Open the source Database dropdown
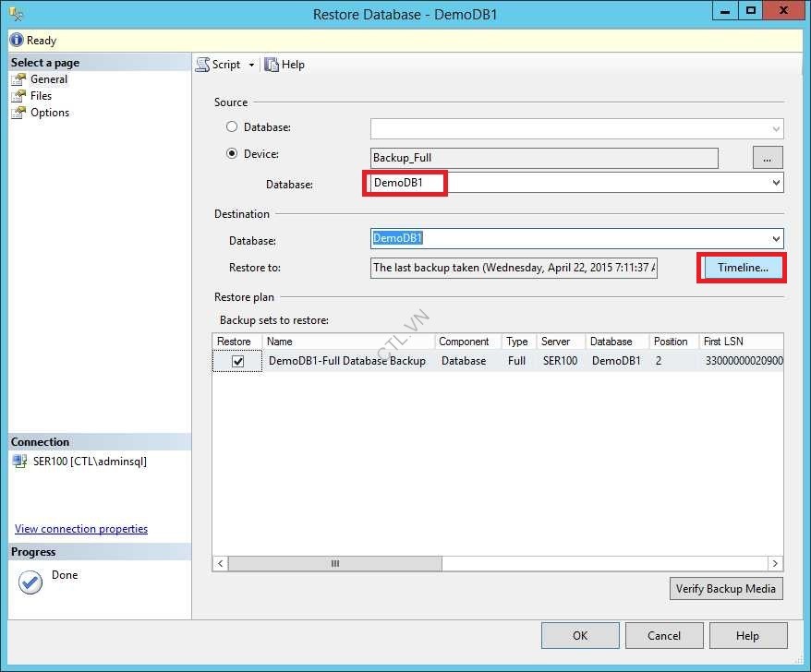This screenshot has width=811, height=672. pos(776,184)
